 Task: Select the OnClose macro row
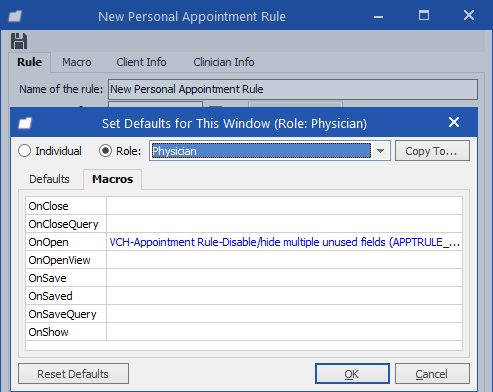pyautogui.click(x=244, y=206)
